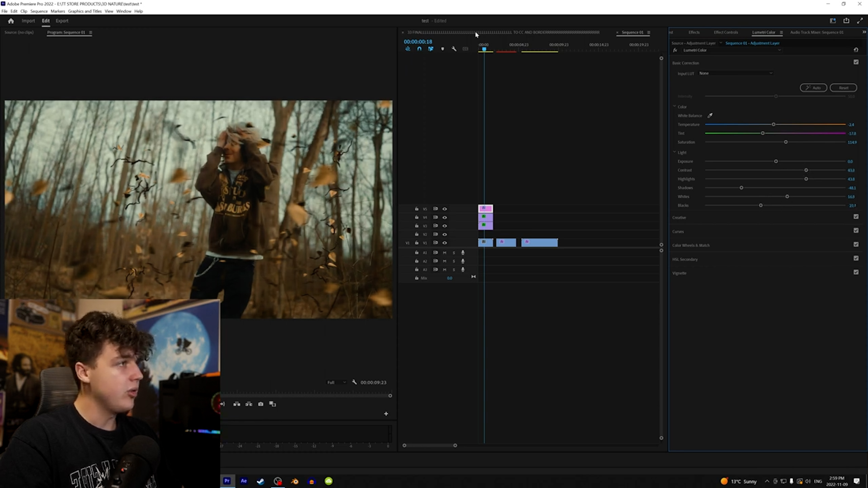This screenshot has width=868, height=488.
Task: Open Timeline Display Settings wrench icon
Action: tap(454, 49)
